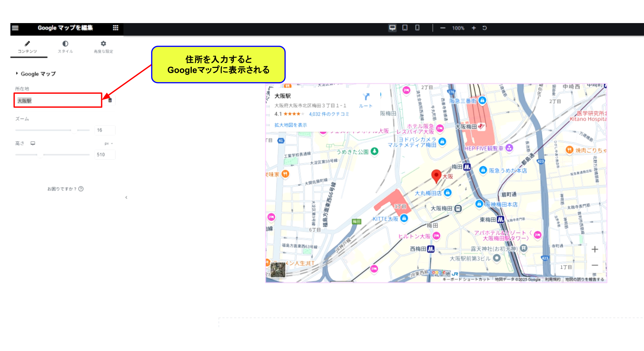The height and width of the screenshot is (351, 644).
Task: Reset preview zoom with undo arrow icon
Action: (x=485, y=28)
